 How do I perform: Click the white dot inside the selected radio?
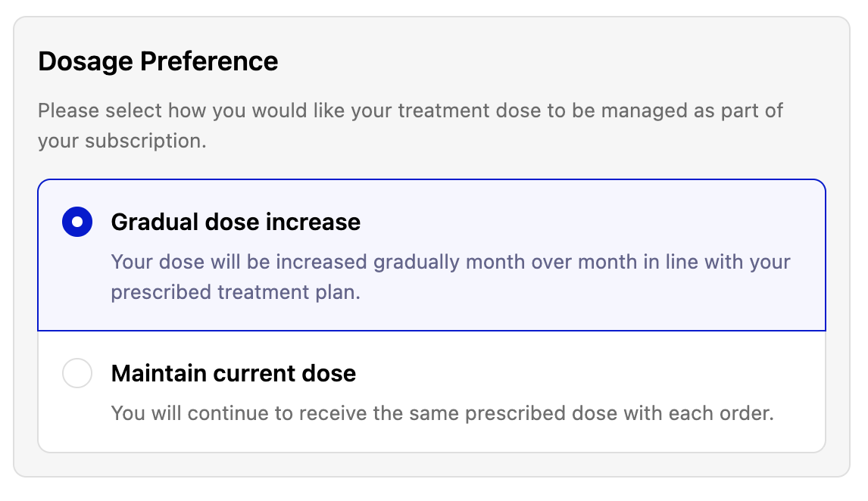(x=77, y=222)
